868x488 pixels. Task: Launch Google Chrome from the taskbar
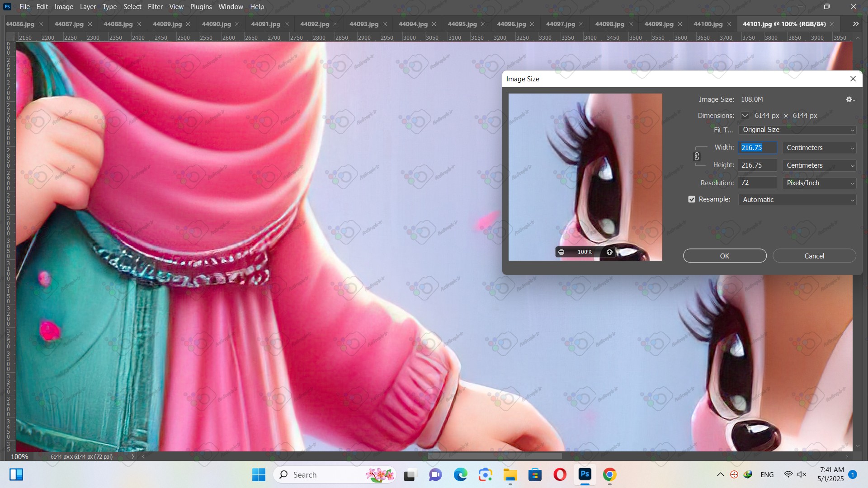(609, 474)
